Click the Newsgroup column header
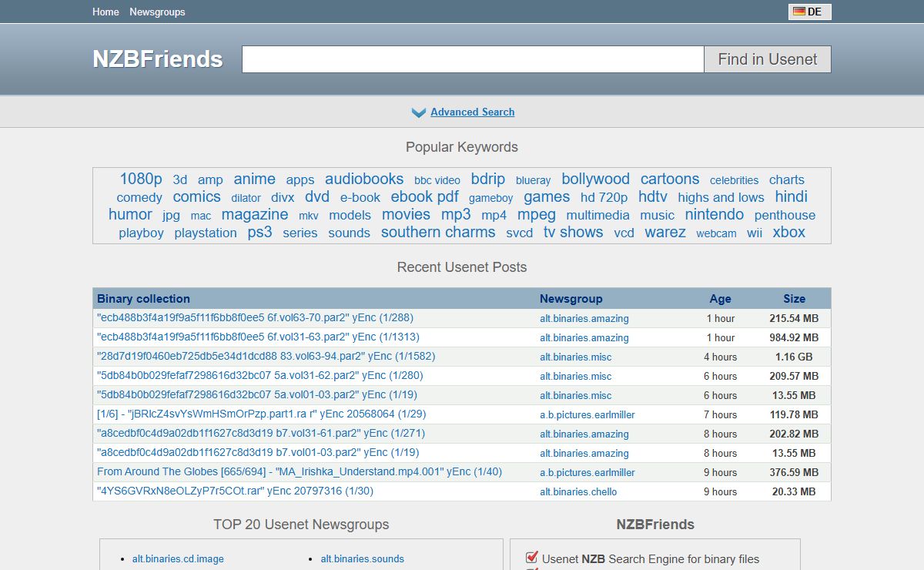Screen dimensions: 924x570 click(571, 299)
